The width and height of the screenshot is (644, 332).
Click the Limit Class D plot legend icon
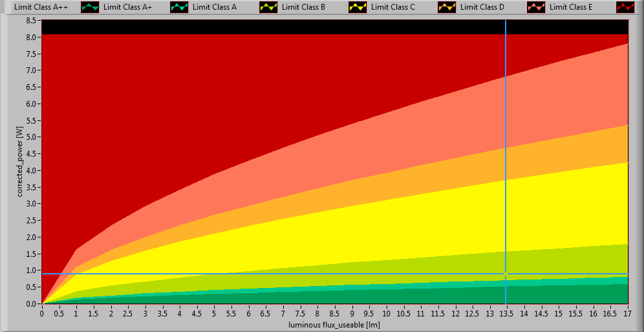coord(537,7)
